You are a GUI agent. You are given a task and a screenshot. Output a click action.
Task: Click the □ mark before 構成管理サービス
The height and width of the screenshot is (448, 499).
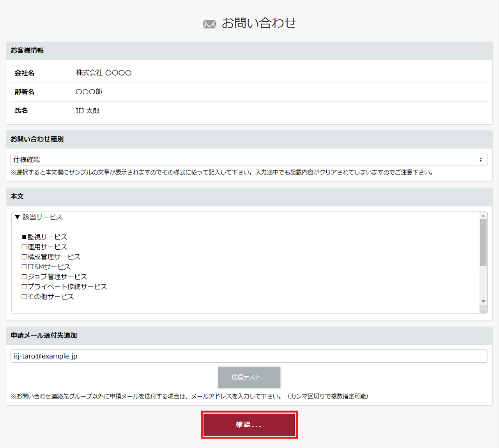(24, 257)
